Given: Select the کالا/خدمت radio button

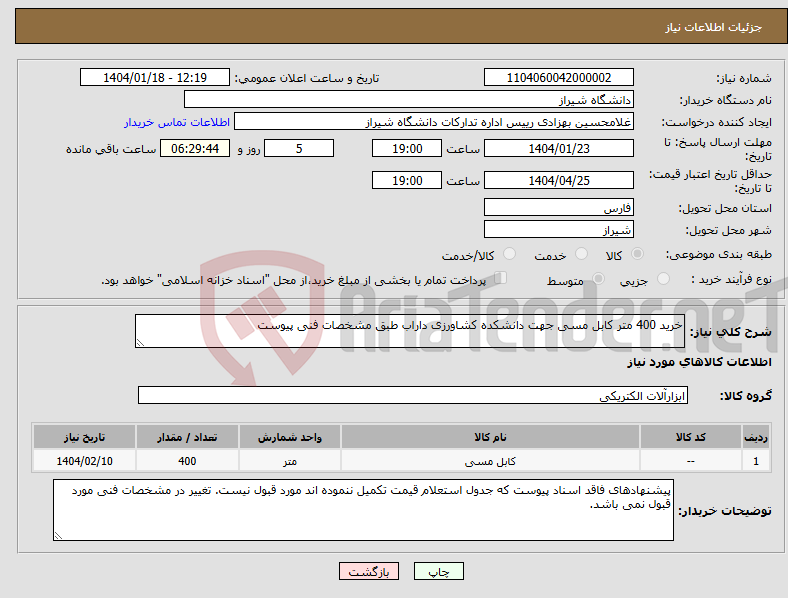Looking at the screenshot, I should point(509,254).
